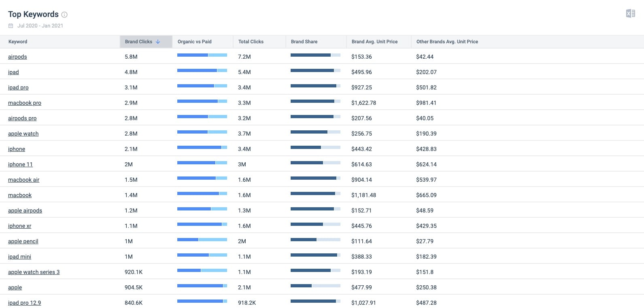Select the $495.96 ipad brand price

pyautogui.click(x=361, y=72)
